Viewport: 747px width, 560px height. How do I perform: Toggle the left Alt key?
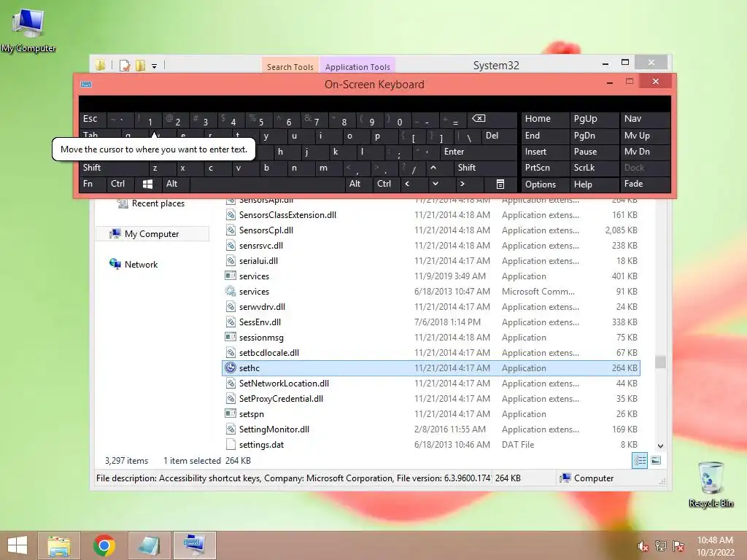click(x=175, y=184)
